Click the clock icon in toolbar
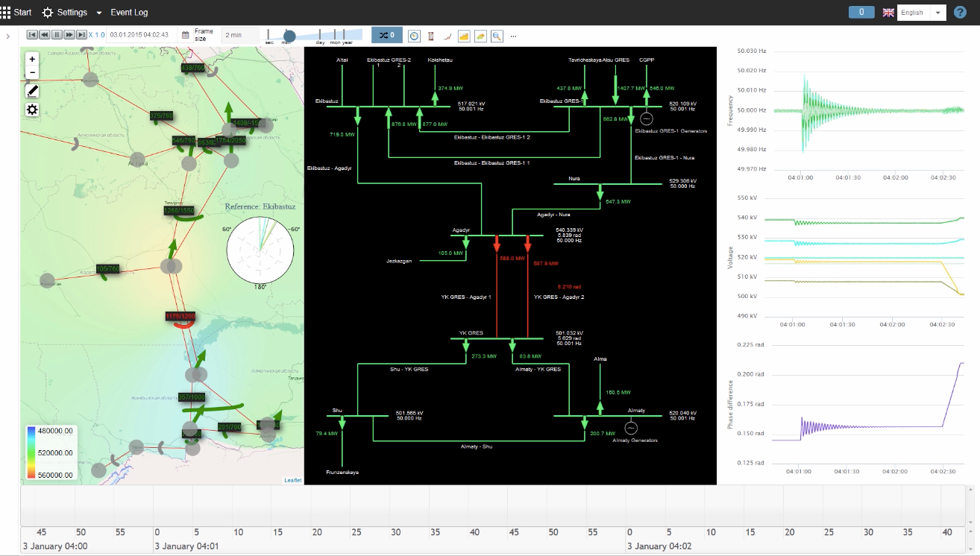 coord(414,35)
